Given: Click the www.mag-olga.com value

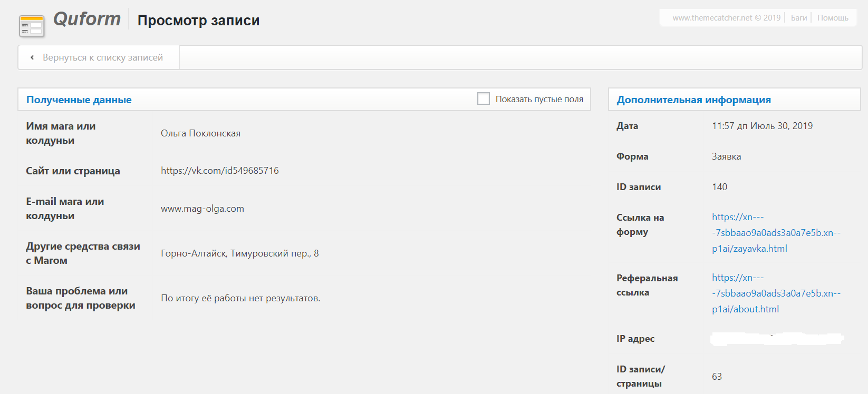Looking at the screenshot, I should click(202, 209).
